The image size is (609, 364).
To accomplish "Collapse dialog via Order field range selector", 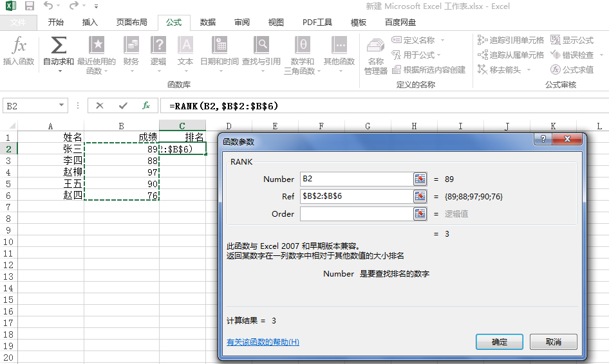I will 420,214.
